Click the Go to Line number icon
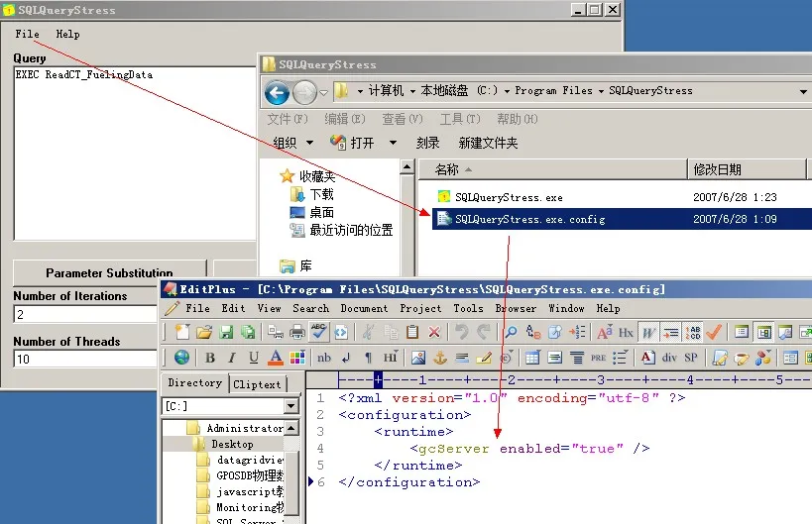The image size is (812, 524). click(x=576, y=332)
